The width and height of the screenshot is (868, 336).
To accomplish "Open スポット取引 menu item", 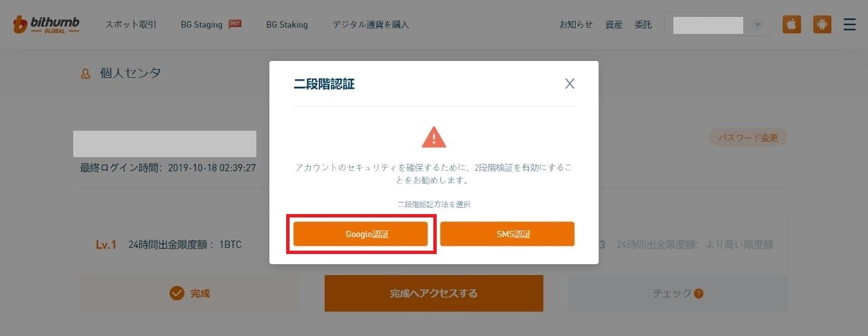I will tap(131, 24).
